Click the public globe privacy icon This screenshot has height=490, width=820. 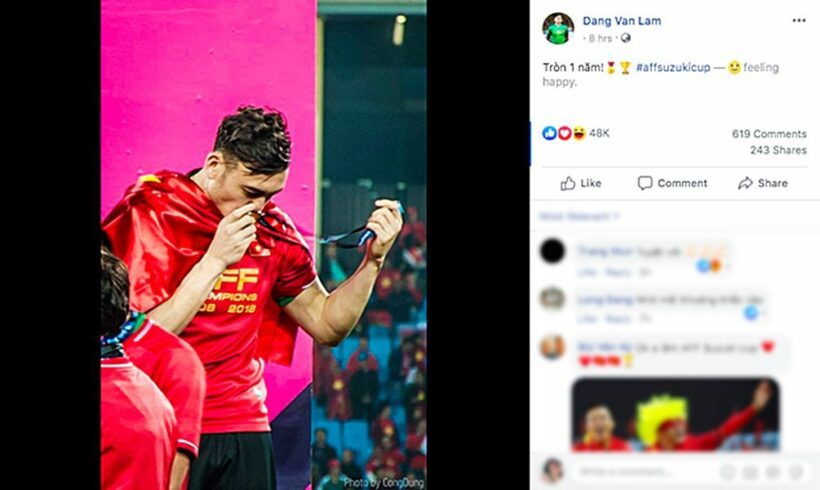point(625,38)
